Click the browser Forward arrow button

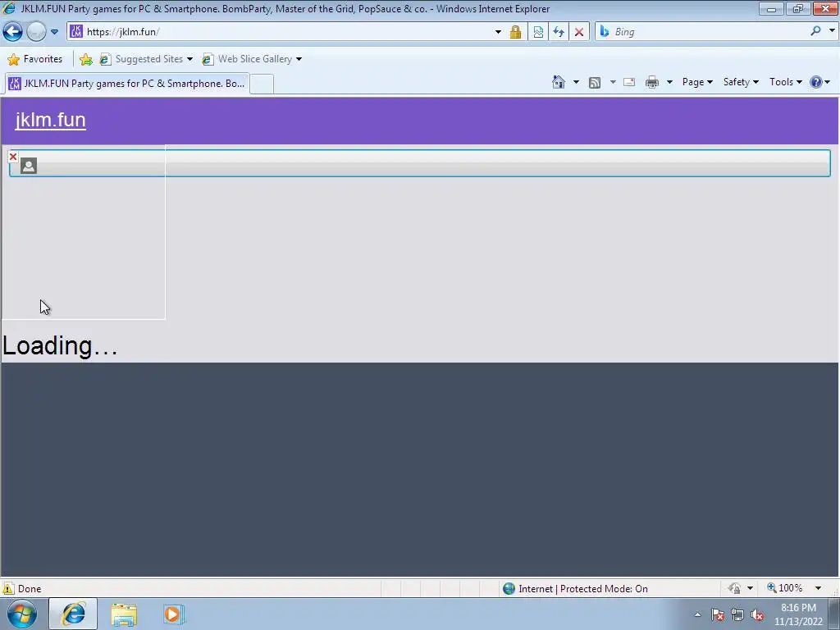click(x=36, y=32)
